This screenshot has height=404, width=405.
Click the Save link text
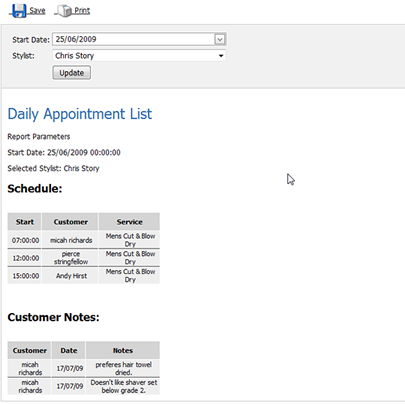pos(37,11)
